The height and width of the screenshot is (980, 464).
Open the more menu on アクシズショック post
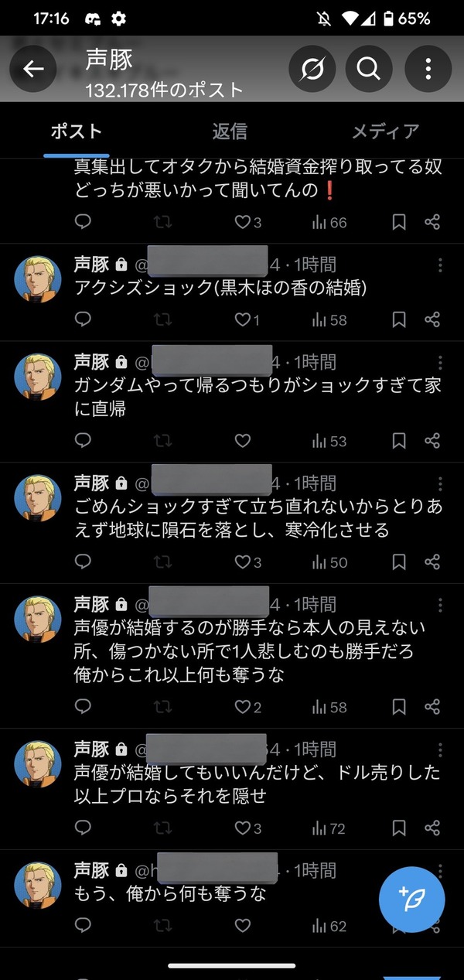coord(440,265)
